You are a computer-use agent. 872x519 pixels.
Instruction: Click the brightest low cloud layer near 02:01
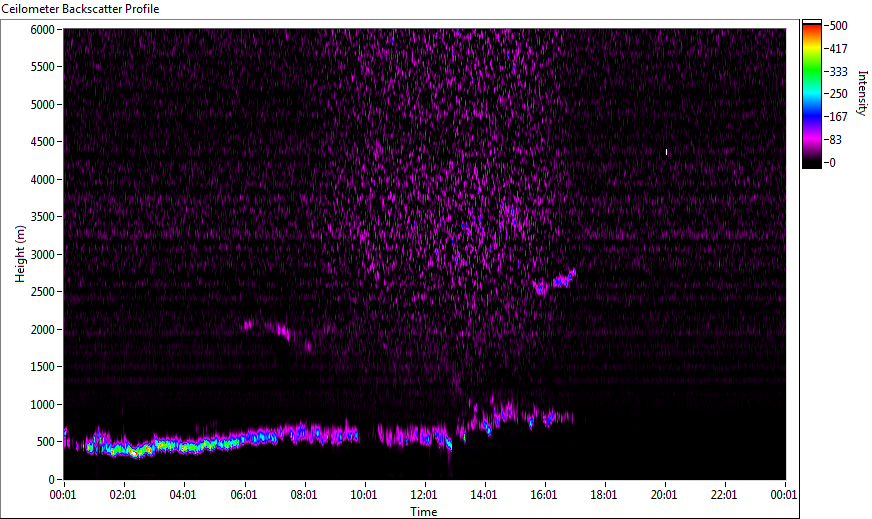click(133, 451)
